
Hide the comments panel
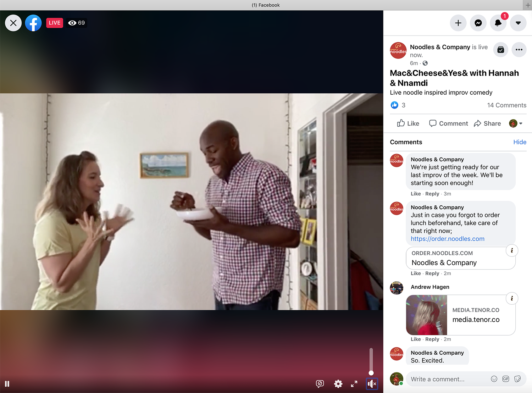[520, 142]
